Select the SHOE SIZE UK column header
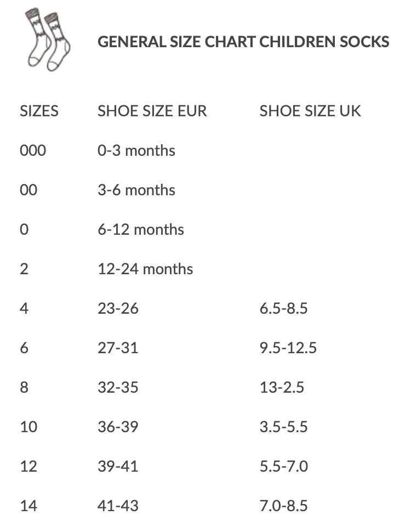The height and width of the screenshot is (532, 411). [310, 111]
